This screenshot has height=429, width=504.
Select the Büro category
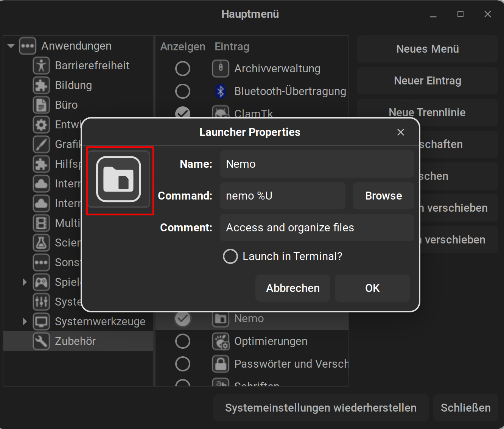[x=66, y=105]
